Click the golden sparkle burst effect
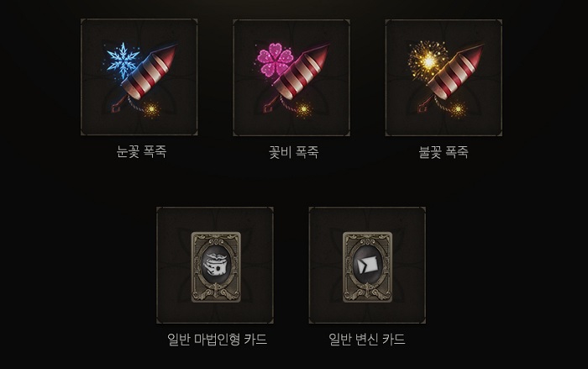Viewport: 588px width, 369px height. [428, 60]
